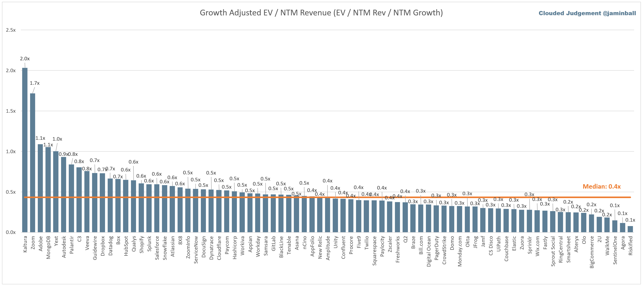This screenshot has height=287, width=644.
Task: Click the 'BigCommerce' x-axis label
Action: tap(591, 252)
